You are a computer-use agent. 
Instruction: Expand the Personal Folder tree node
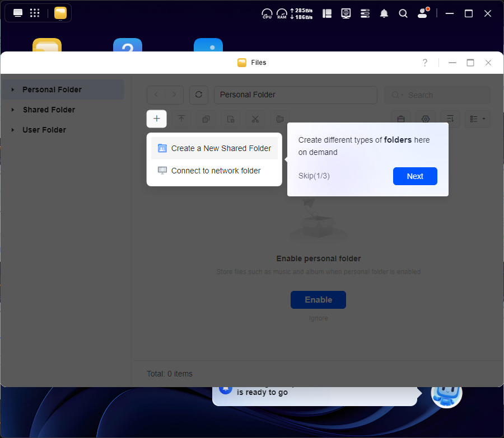click(13, 90)
